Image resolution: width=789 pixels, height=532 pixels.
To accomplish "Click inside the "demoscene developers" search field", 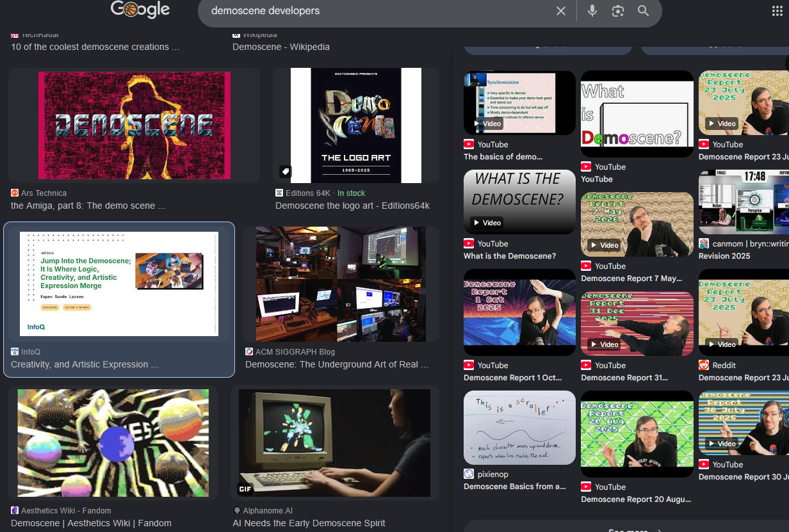I will [378, 11].
